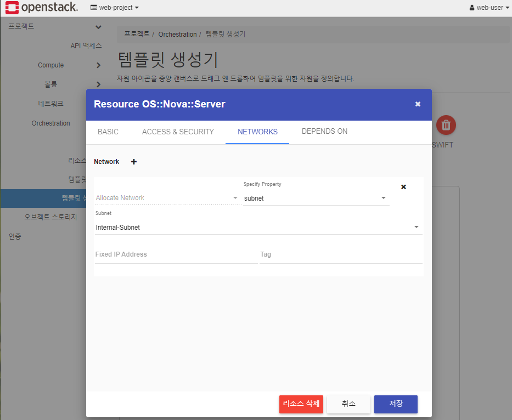Click the 볼륨 sidebar label
The width and height of the screenshot is (512, 420).
50,84
